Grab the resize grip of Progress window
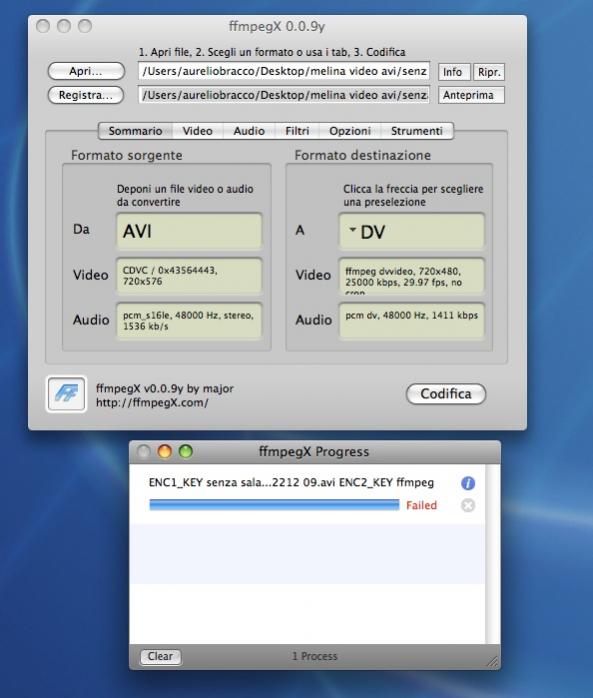 tap(492, 661)
